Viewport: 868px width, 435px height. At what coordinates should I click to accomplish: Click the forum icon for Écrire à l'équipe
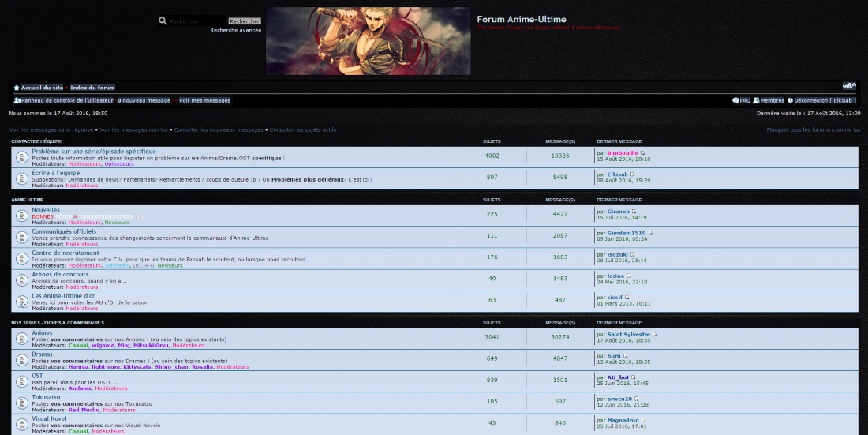pyautogui.click(x=21, y=179)
